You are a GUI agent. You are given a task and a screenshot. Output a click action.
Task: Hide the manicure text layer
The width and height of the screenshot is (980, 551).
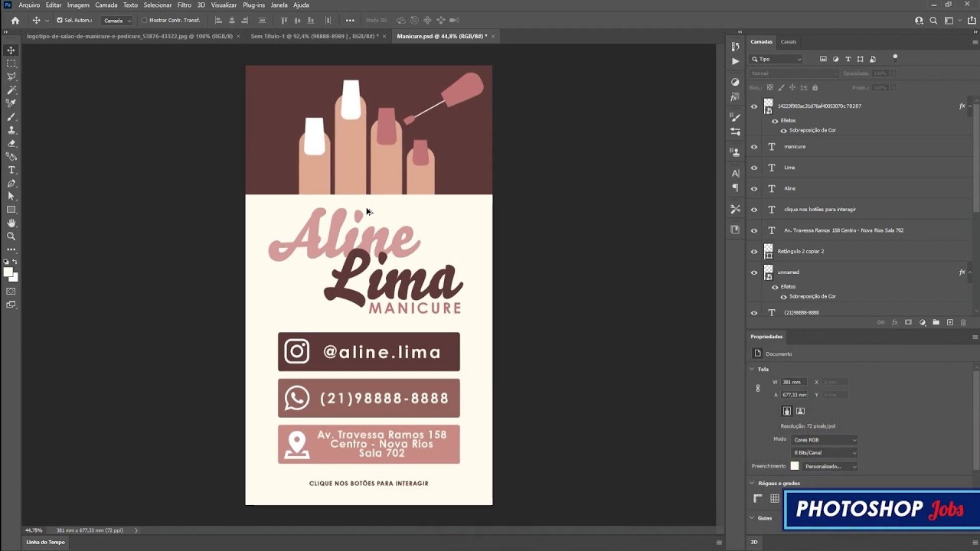coord(753,147)
